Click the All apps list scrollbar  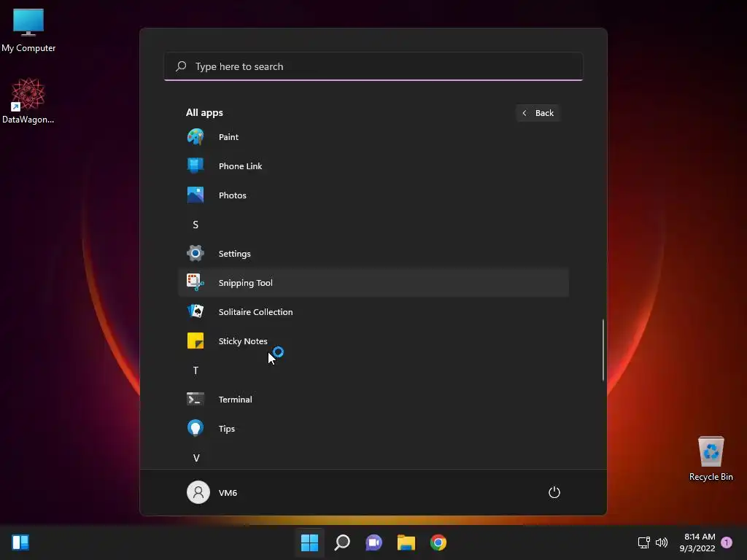603,349
